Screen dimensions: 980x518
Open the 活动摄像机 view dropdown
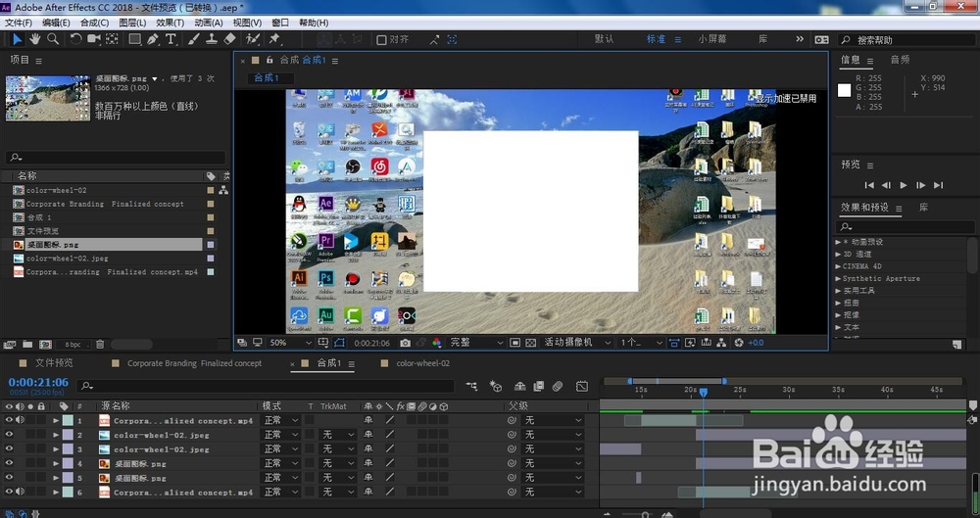[x=576, y=343]
